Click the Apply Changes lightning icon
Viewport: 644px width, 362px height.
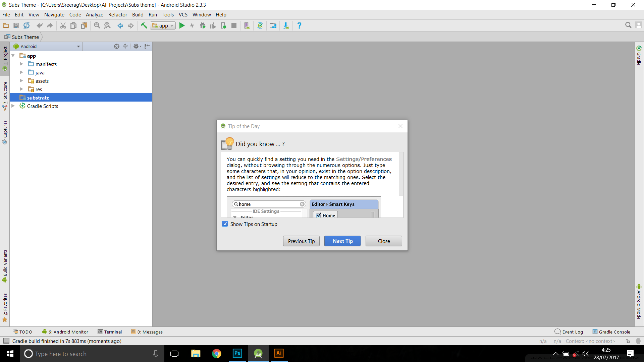[192, 25]
